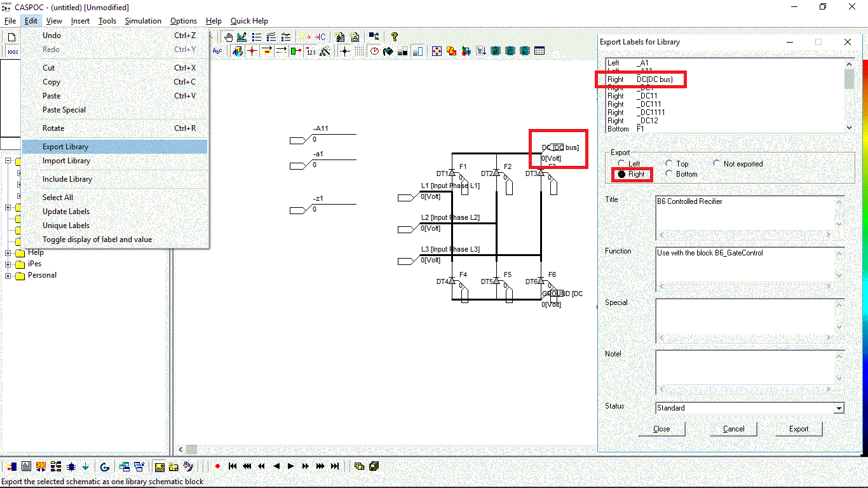
Task: Click the magic wand icon
Action: coord(325,51)
